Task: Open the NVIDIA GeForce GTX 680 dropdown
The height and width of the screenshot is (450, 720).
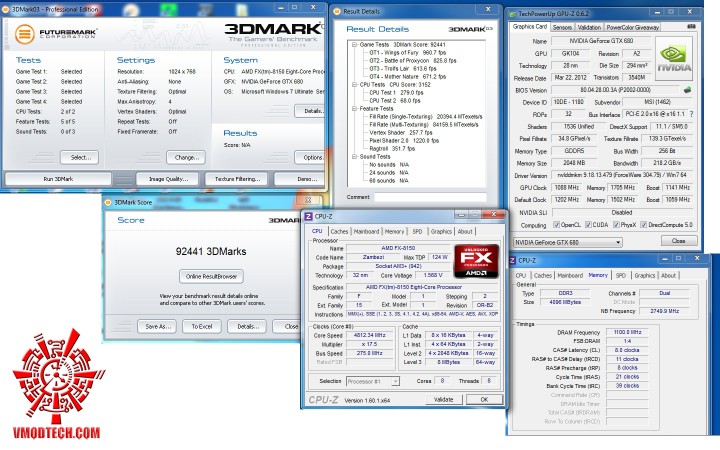Action: [x=568, y=242]
